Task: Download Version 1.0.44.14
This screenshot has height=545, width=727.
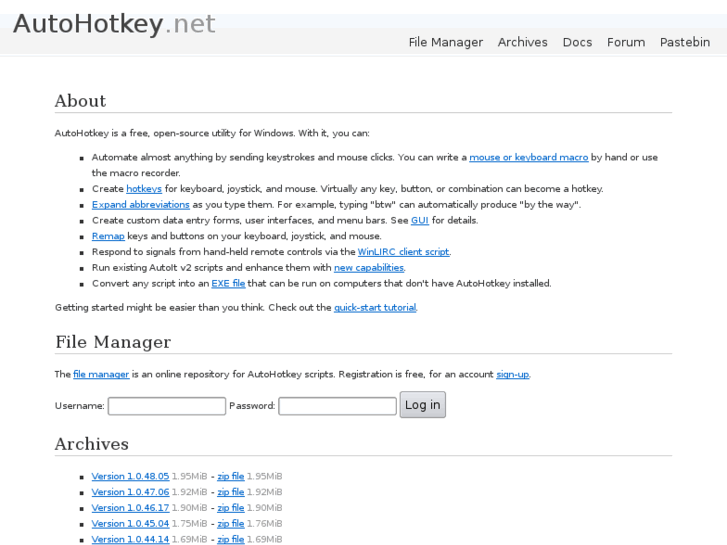Action: point(130,539)
